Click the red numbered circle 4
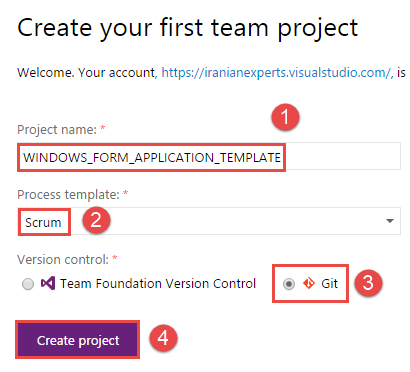The width and height of the screenshot is (410, 372). coord(163,338)
